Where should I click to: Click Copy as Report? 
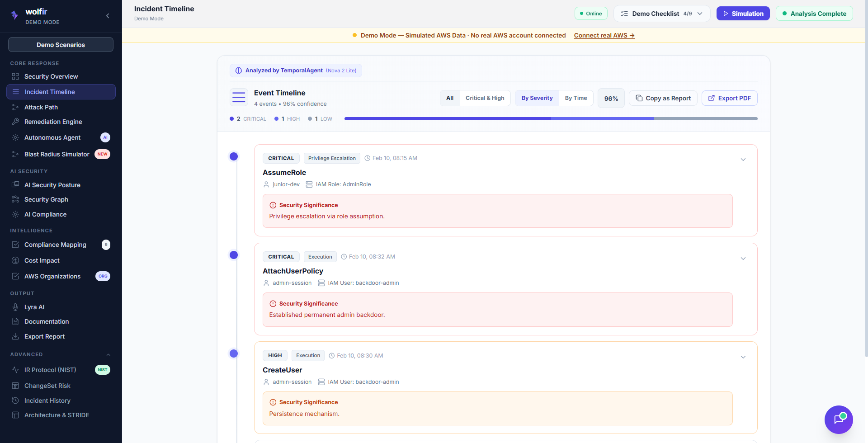point(663,98)
